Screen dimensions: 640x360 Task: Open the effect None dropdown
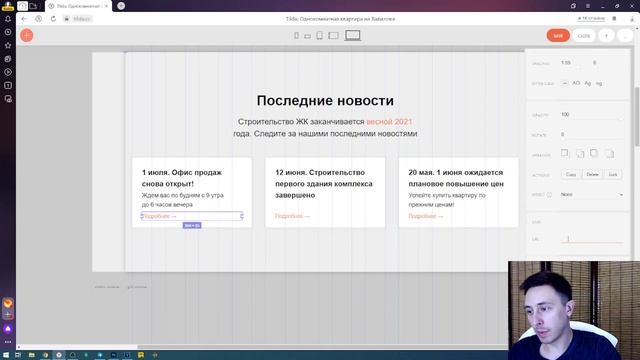[592, 195]
